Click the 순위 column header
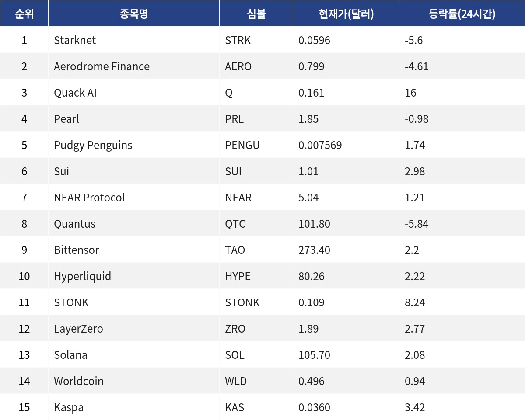 24,14
